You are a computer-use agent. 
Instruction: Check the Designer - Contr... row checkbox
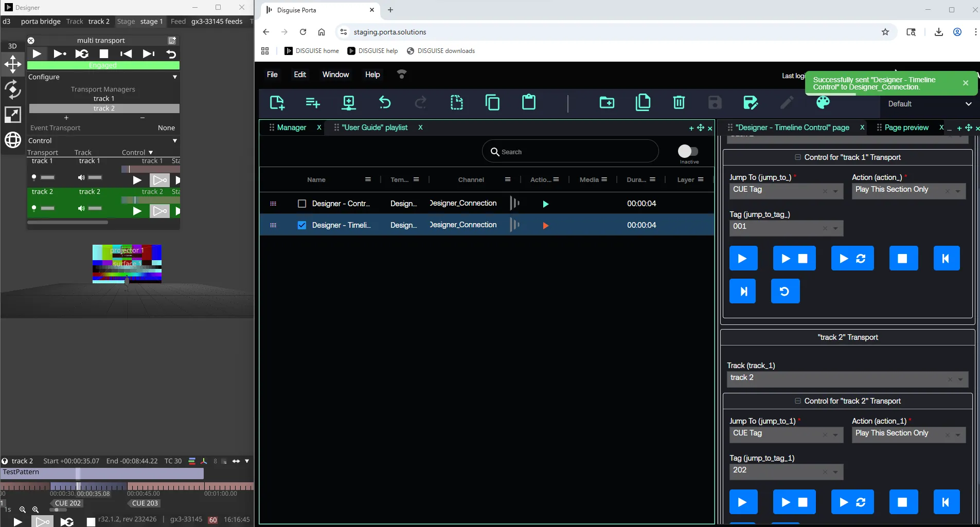tap(302, 204)
